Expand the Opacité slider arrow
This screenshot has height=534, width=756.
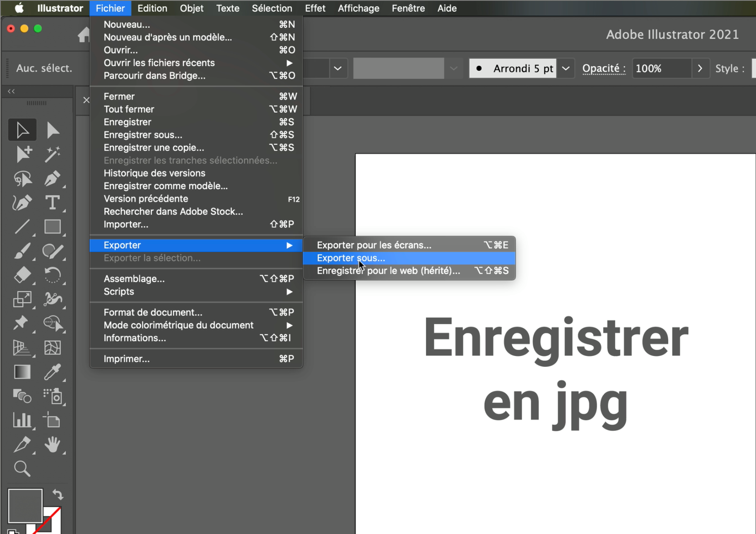(700, 68)
